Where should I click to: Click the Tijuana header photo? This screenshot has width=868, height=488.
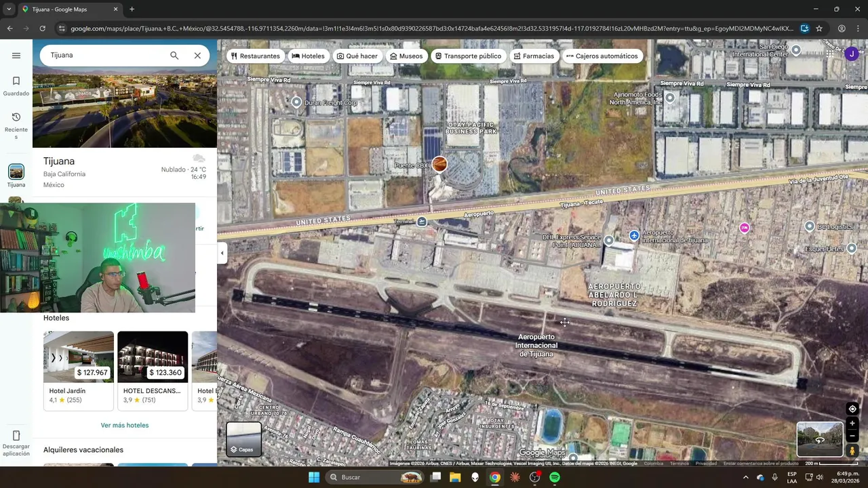coord(125,108)
